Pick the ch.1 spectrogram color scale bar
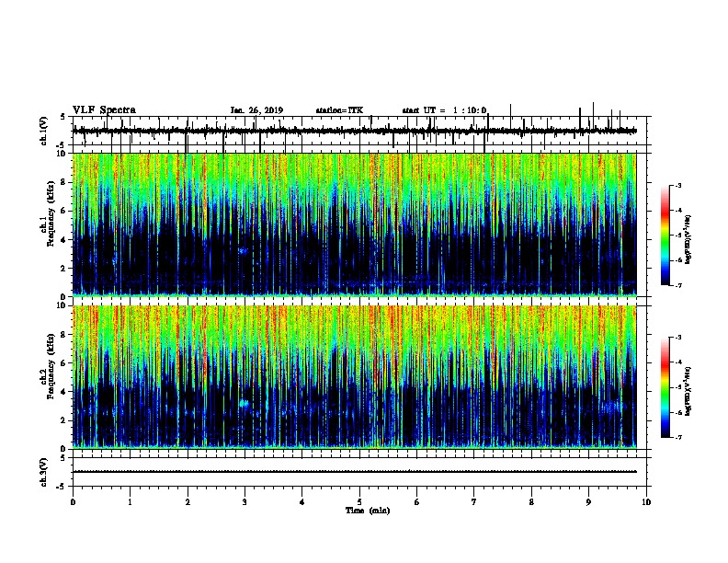This screenshot has width=728, height=563. click(665, 236)
